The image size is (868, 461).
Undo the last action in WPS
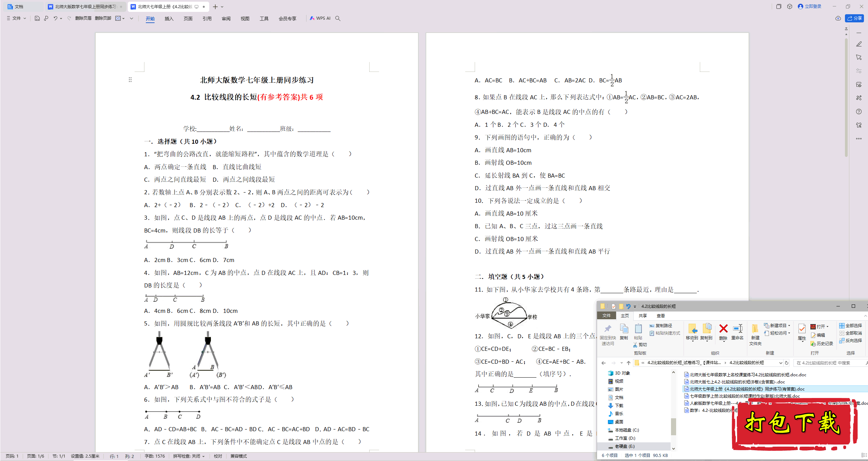55,18
